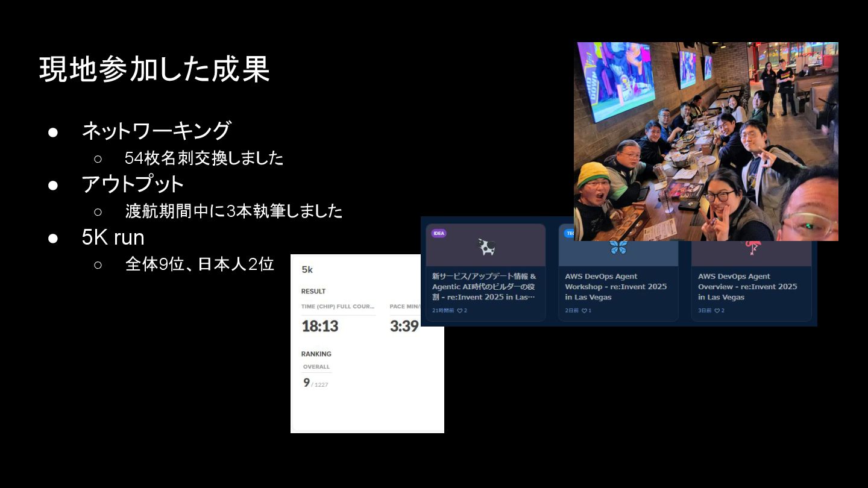868x488 pixels.
Task: Click the heart icon on the 3日前 card
Action: [x=717, y=311]
